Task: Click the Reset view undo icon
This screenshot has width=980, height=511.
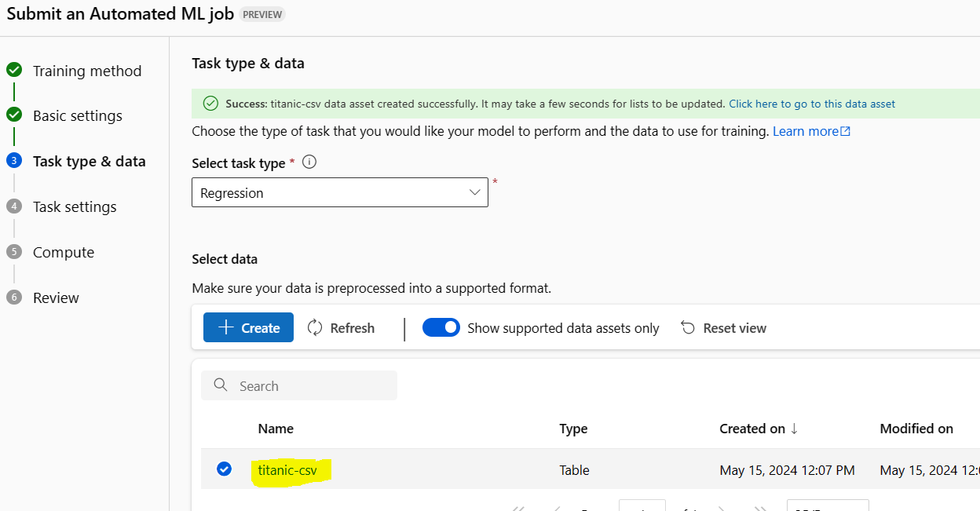Action: click(x=688, y=328)
